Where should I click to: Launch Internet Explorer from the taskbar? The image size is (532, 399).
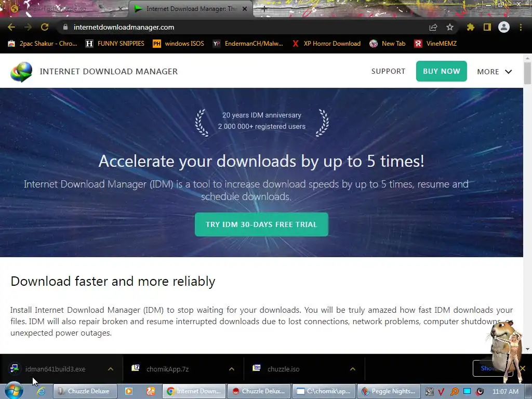(x=41, y=391)
